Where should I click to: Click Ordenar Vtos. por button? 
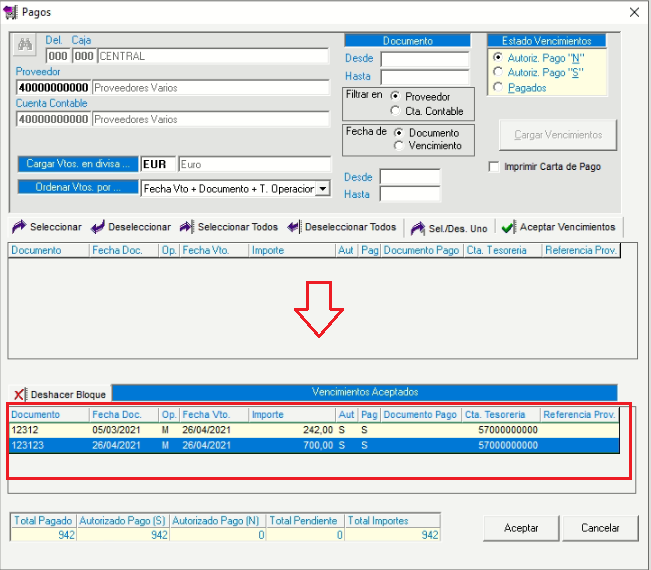tap(78, 187)
